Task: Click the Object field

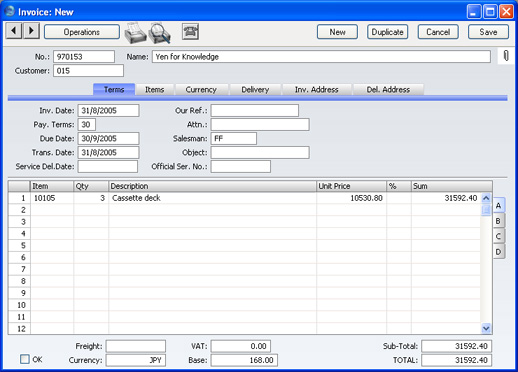Action: (260, 153)
